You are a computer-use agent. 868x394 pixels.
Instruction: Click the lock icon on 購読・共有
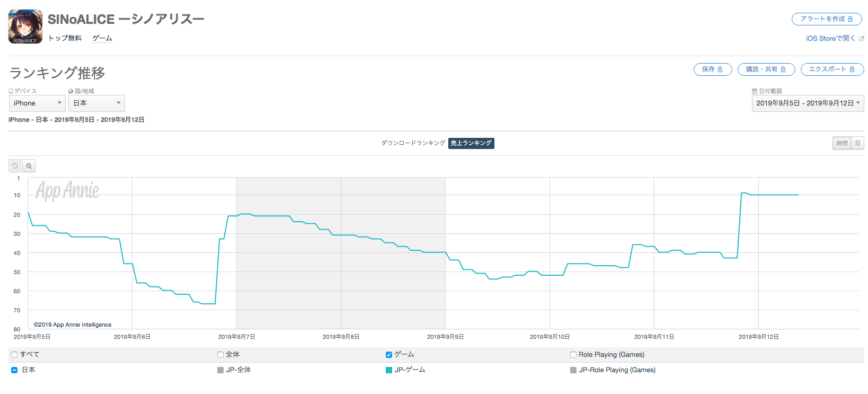point(783,69)
